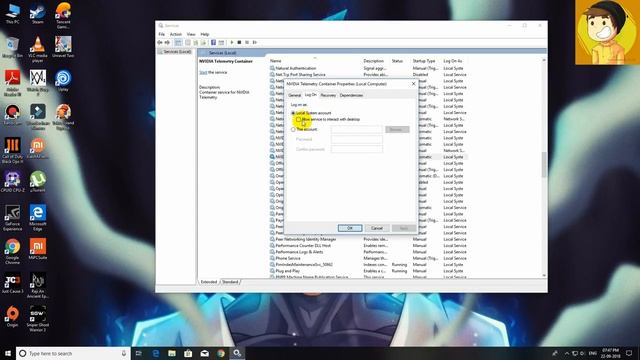Select Services (Local) in the tree
Viewport: 640px width, 360px height.
tap(176, 52)
